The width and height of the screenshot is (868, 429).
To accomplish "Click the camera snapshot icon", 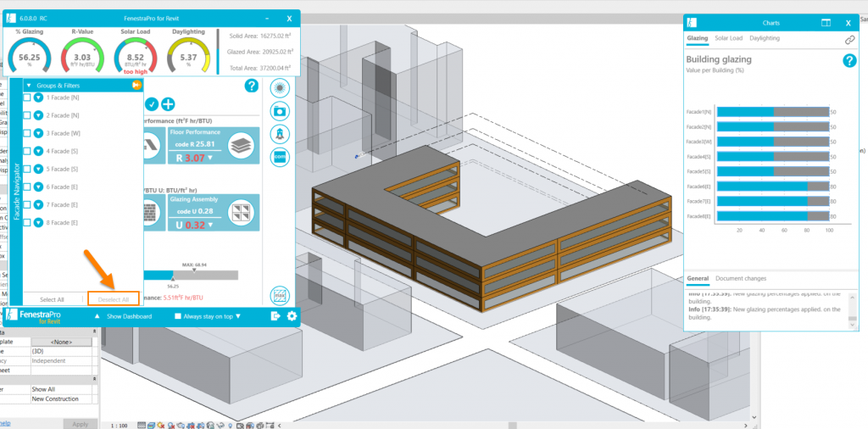I will pos(280,111).
